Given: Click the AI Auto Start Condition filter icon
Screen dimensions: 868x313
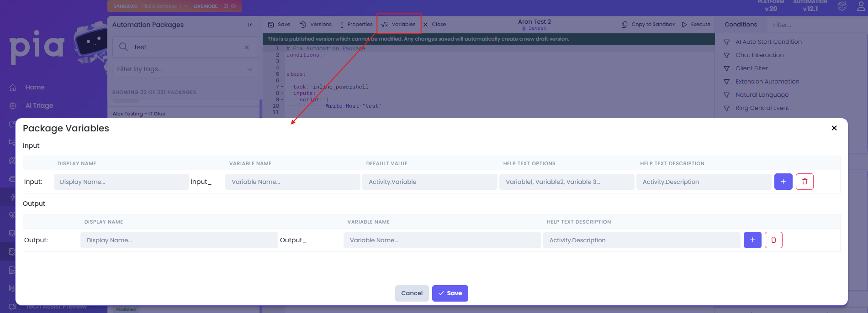Looking at the screenshot, I should click(x=726, y=42).
